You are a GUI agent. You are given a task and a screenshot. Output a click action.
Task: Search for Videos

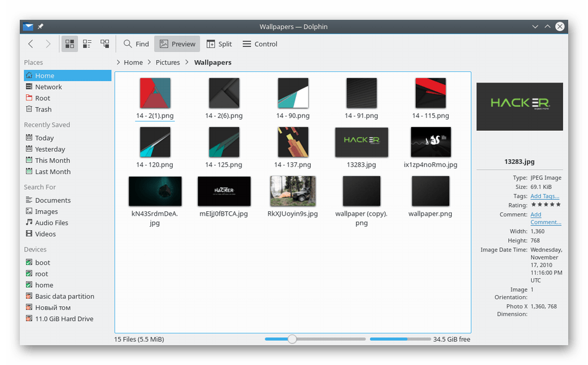pos(67,234)
